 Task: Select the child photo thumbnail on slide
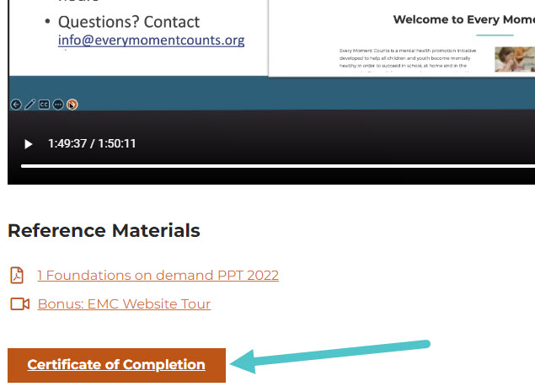click(x=515, y=60)
